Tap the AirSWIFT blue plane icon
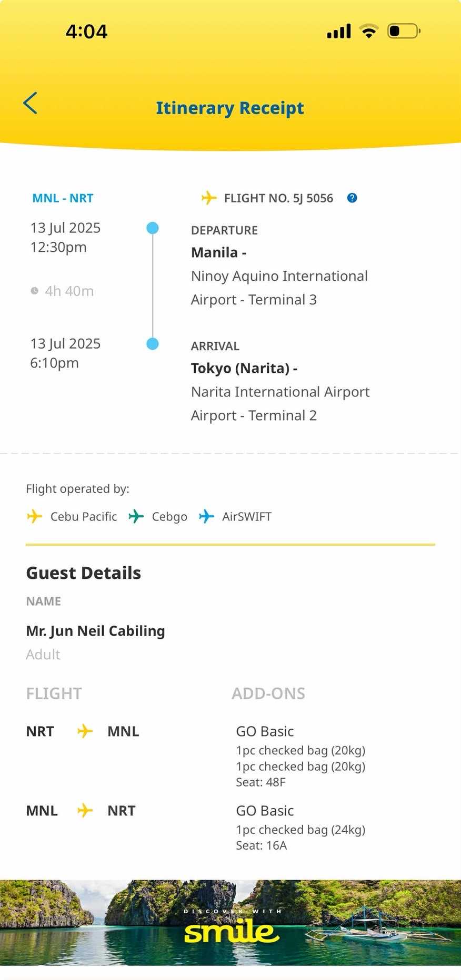The height and width of the screenshot is (980, 461). (206, 516)
